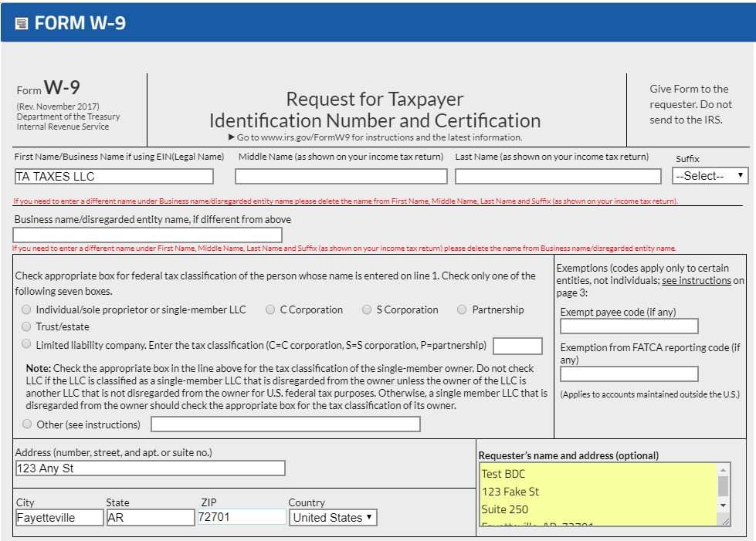Click the 'Give Form to the requester' note

(x=690, y=104)
